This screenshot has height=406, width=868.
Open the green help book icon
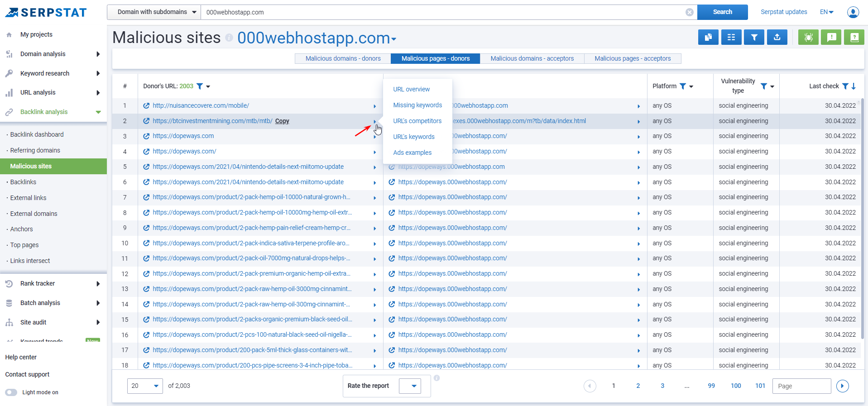coord(854,37)
